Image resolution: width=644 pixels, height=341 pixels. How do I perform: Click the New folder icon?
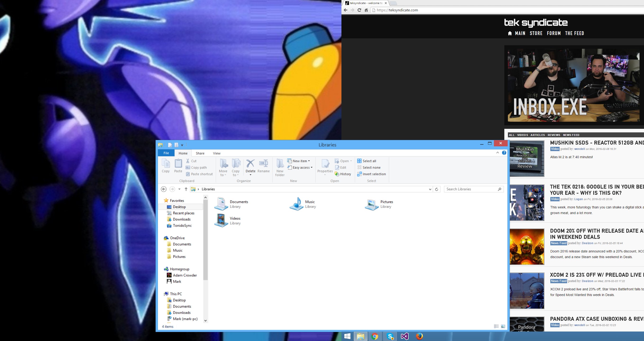click(x=280, y=167)
